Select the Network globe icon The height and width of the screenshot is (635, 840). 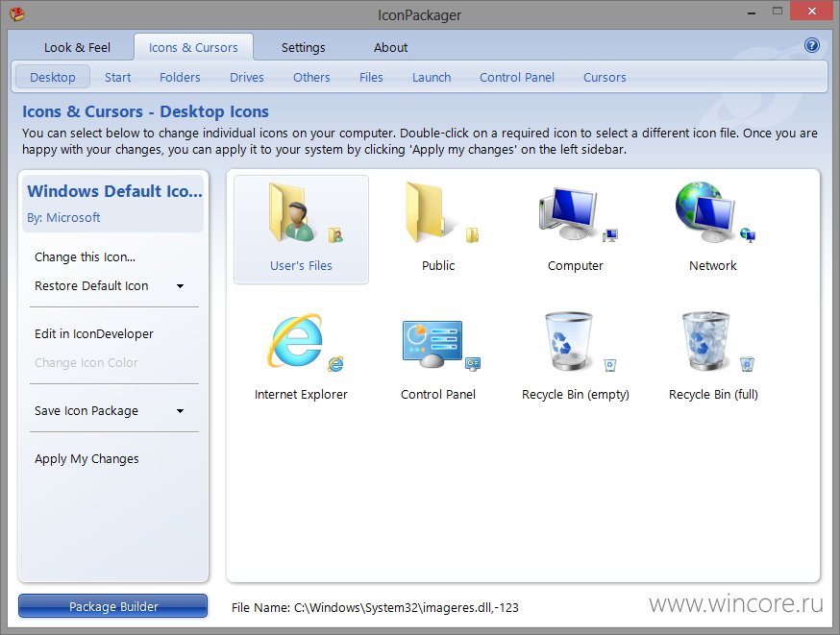click(x=704, y=212)
